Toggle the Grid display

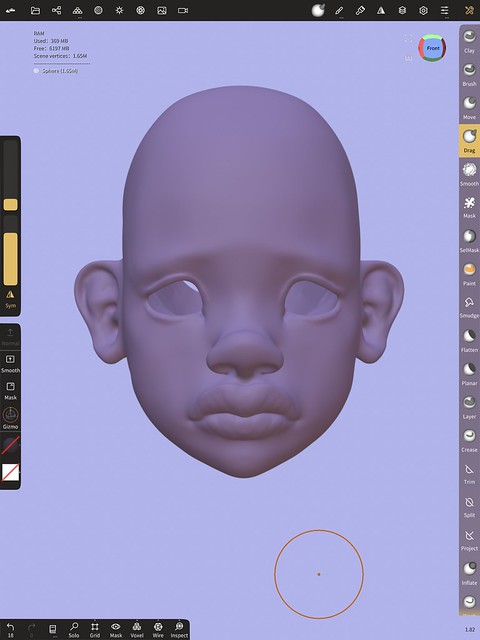pyautogui.click(x=95, y=629)
